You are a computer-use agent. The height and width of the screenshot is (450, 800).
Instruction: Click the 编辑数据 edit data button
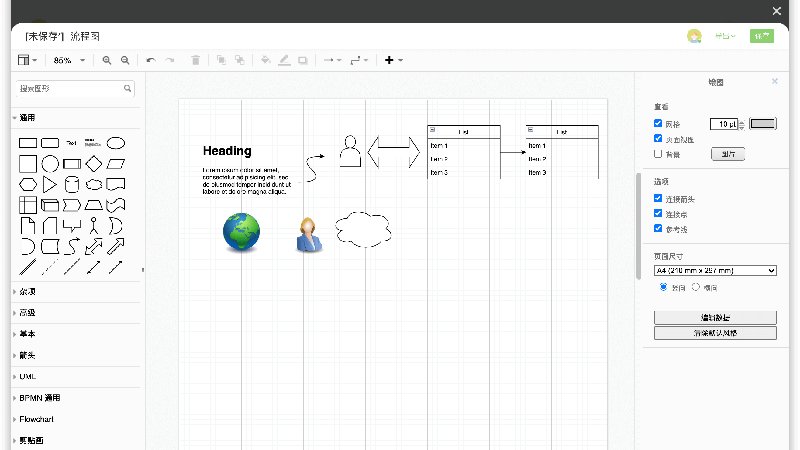[715, 317]
